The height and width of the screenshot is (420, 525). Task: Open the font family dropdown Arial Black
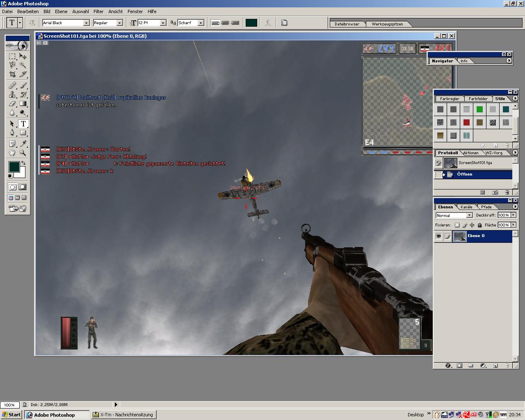tap(86, 23)
